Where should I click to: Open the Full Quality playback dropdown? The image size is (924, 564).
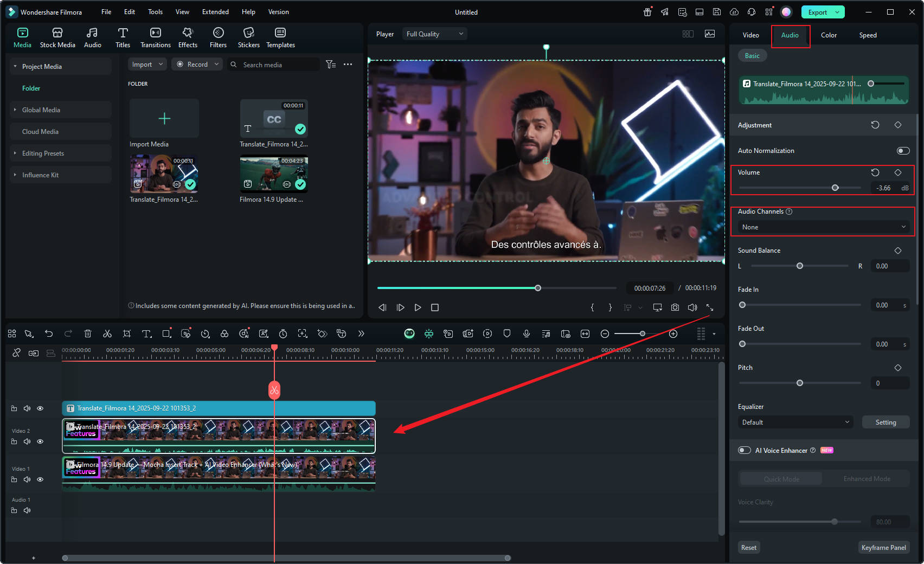[435, 34]
